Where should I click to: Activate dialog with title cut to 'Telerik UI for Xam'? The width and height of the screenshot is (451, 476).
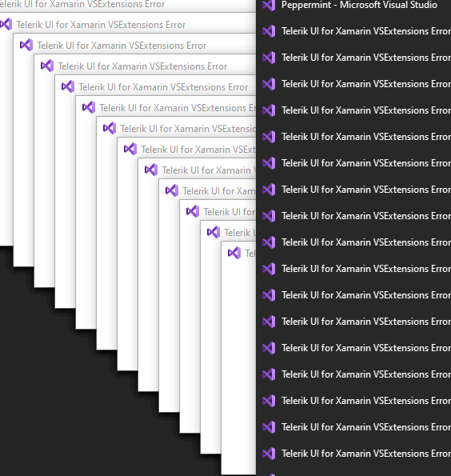[219, 191]
